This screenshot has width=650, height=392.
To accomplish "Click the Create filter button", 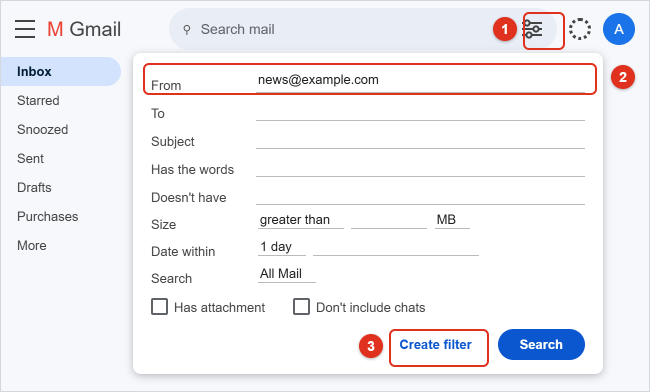I will [435, 345].
